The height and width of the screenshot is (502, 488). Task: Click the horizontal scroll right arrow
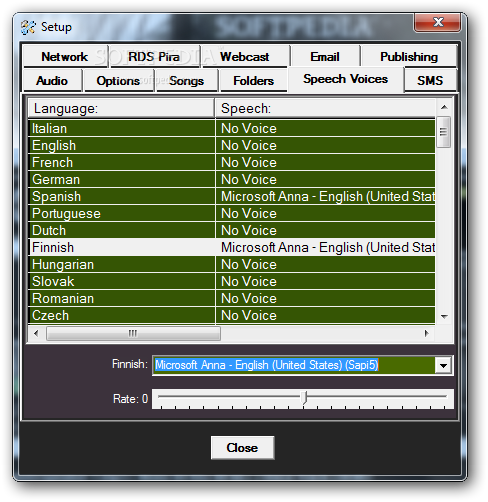click(426, 333)
